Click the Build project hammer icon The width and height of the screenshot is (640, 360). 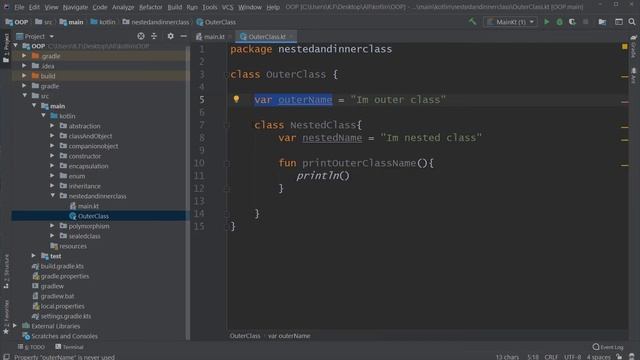coord(472,22)
